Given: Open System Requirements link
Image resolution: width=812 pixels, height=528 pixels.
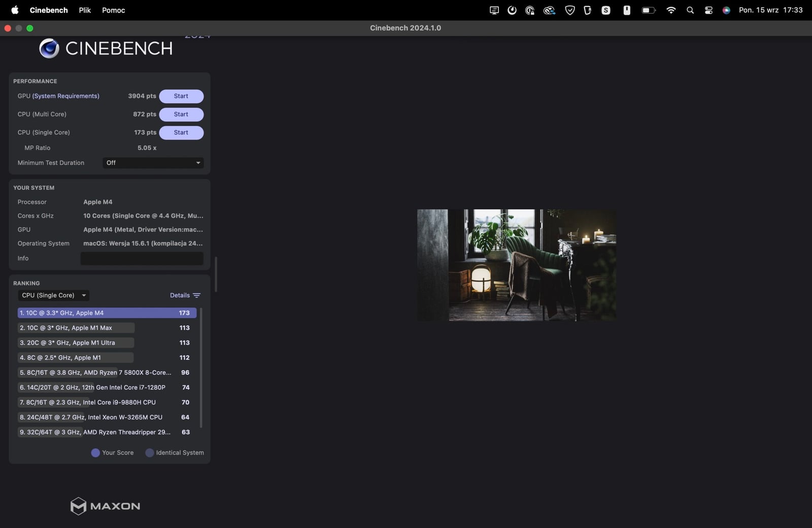Looking at the screenshot, I should click(66, 96).
